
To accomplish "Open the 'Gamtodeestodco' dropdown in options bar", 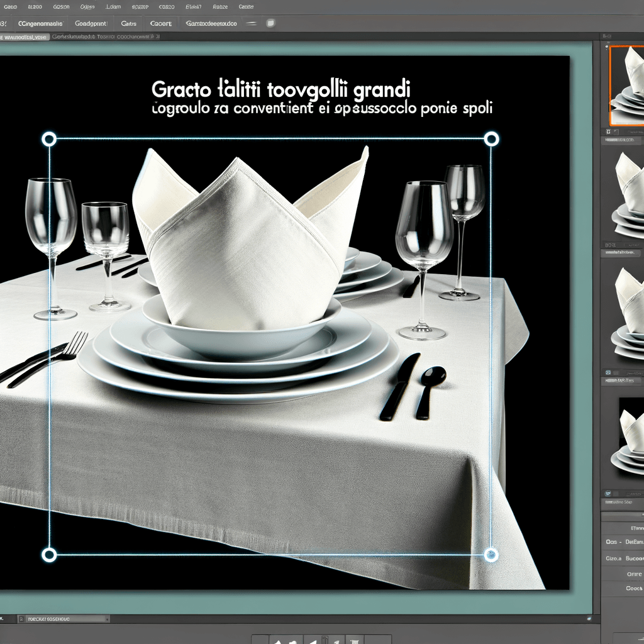I will [x=211, y=23].
